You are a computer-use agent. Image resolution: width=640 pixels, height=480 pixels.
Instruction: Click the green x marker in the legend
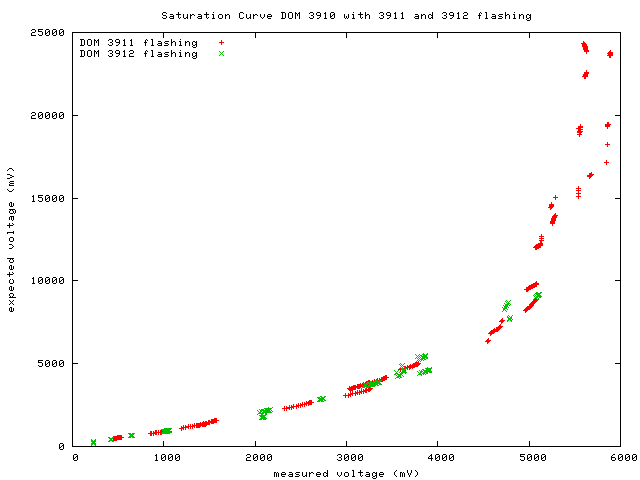point(221,54)
